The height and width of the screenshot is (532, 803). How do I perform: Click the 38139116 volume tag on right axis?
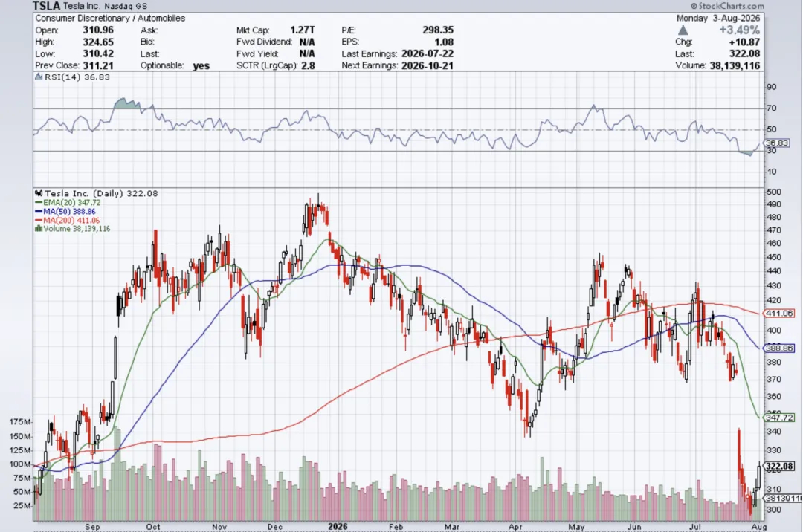click(x=782, y=498)
